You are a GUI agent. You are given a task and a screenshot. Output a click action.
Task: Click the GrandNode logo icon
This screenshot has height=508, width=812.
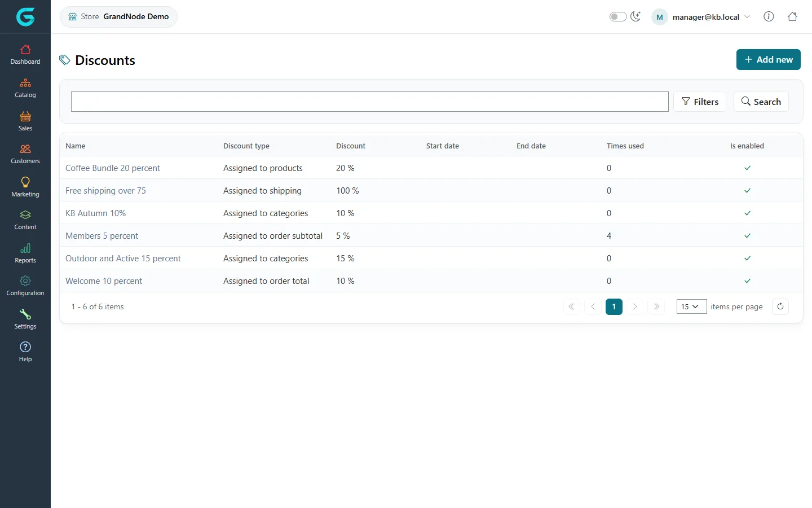[x=25, y=17]
